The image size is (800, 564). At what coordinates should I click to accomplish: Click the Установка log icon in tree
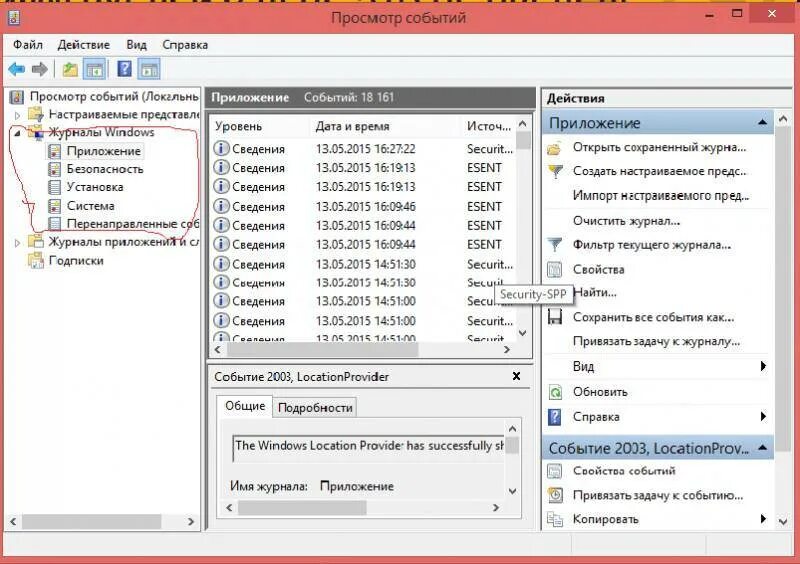(x=54, y=187)
